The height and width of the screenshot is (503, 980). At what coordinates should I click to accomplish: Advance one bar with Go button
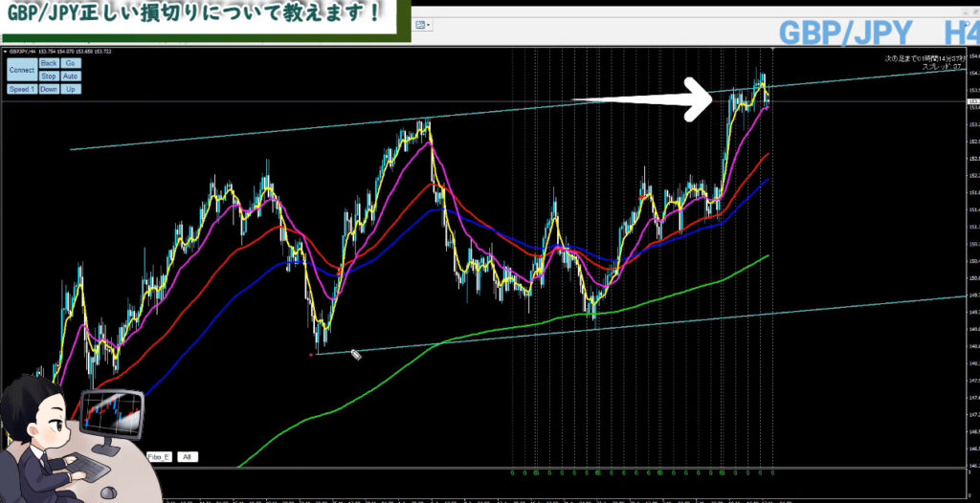coord(71,63)
